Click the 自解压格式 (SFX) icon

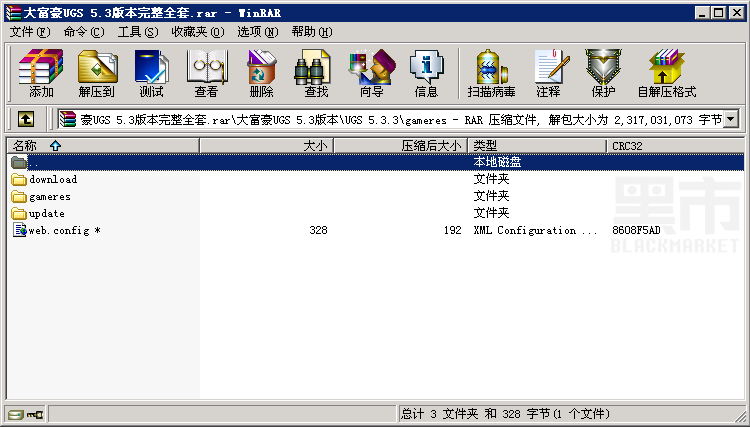click(x=667, y=73)
